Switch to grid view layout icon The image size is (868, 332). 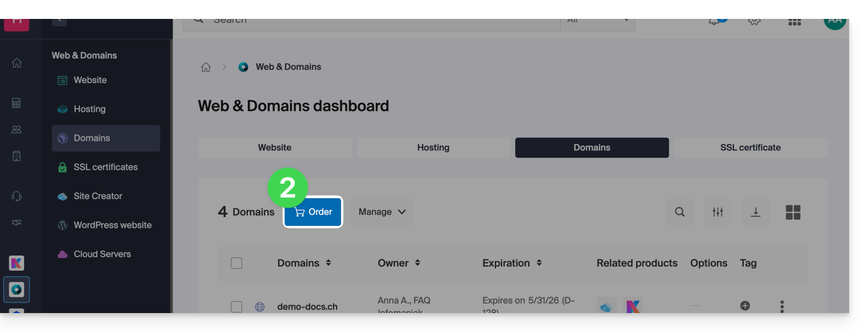[793, 212]
